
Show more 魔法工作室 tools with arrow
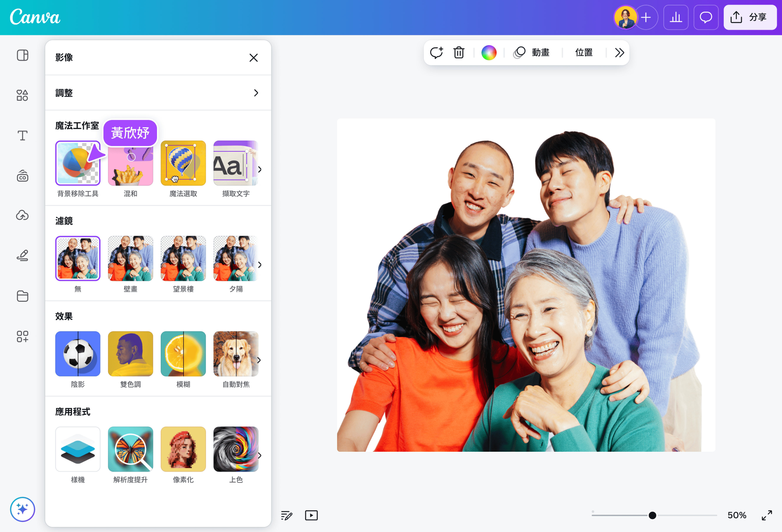[x=259, y=169]
